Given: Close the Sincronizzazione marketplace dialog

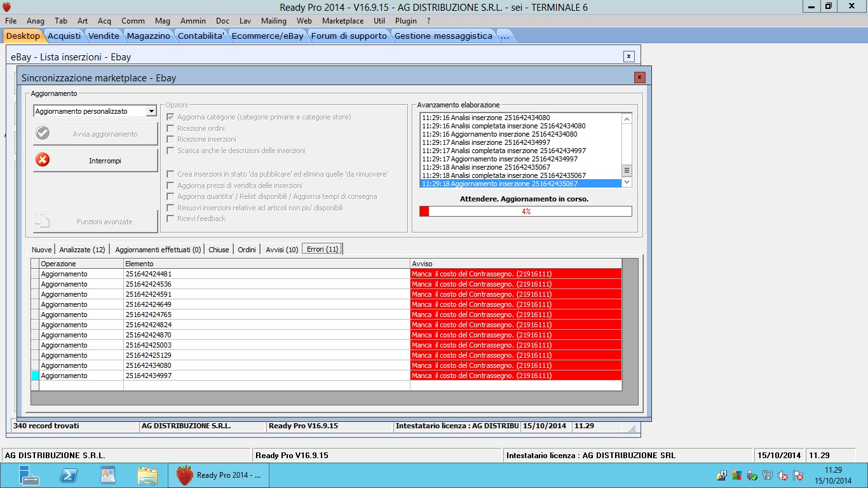Looking at the screenshot, I should pos(640,78).
